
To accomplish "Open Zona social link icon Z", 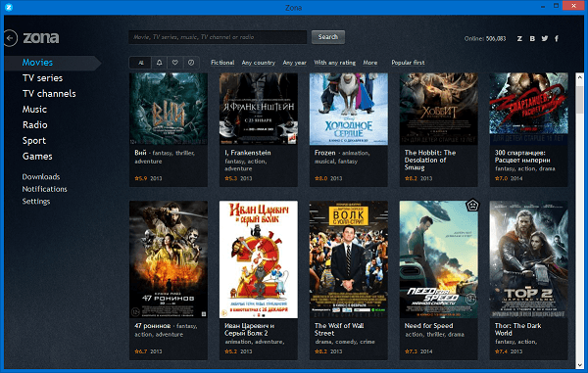I will [x=519, y=38].
